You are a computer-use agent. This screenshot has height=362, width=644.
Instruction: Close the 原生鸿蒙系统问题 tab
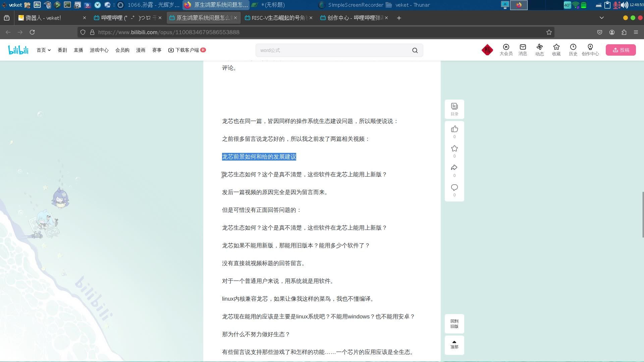(x=235, y=18)
